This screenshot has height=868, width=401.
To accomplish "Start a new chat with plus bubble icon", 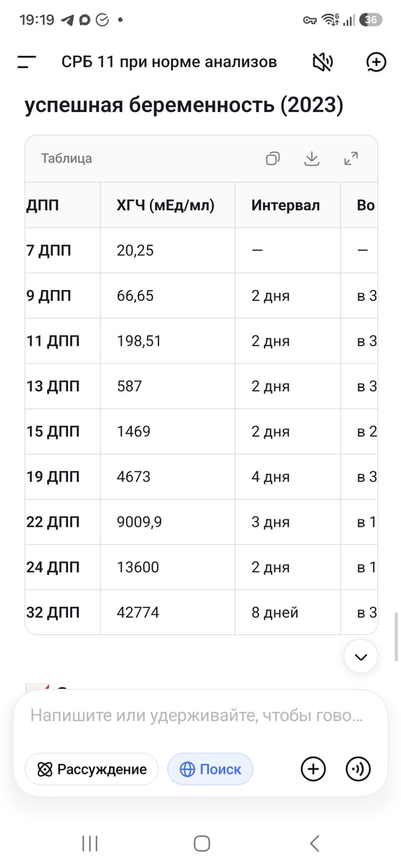I will (376, 62).
